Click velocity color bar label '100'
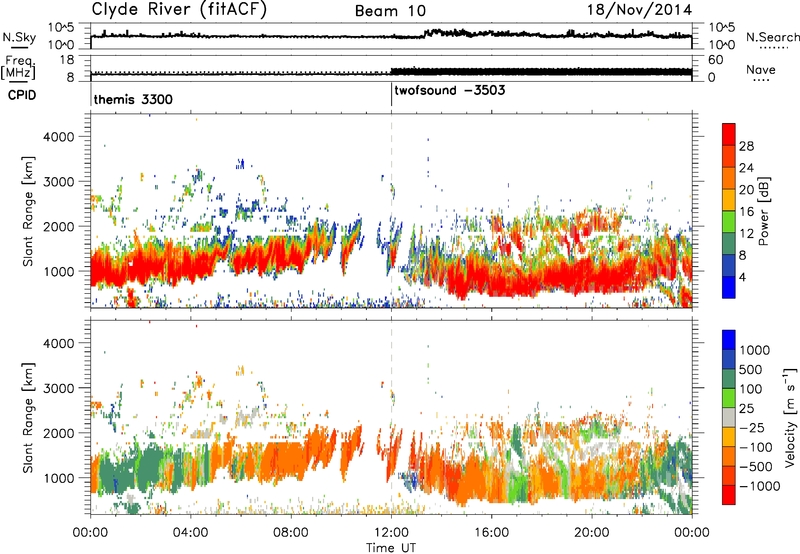The image size is (800, 554). 751,389
